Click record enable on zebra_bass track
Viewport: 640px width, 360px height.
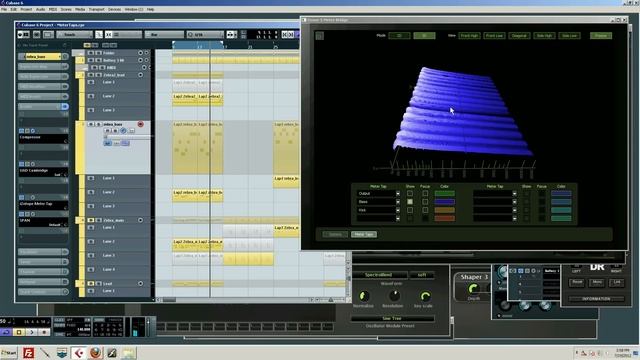140,124
